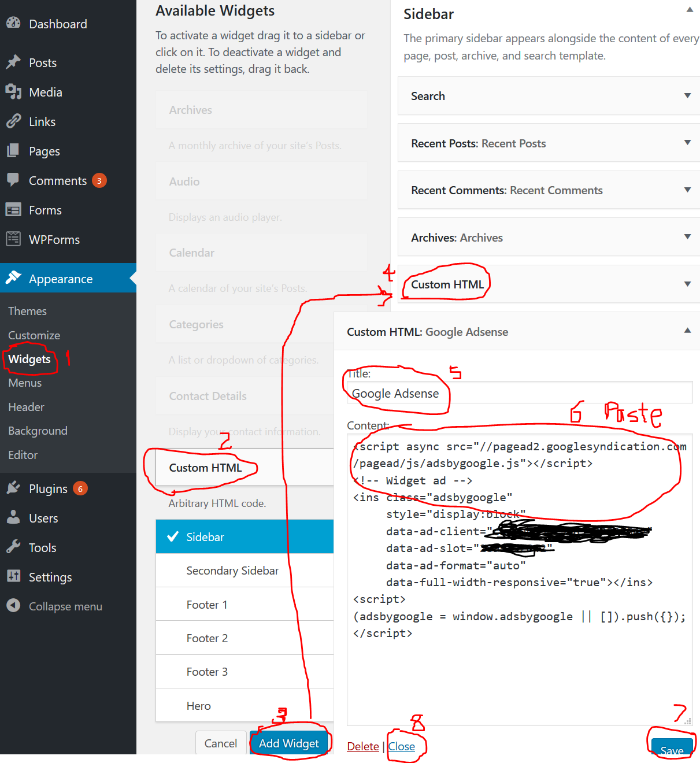Open Customize under Appearance

[34, 335]
